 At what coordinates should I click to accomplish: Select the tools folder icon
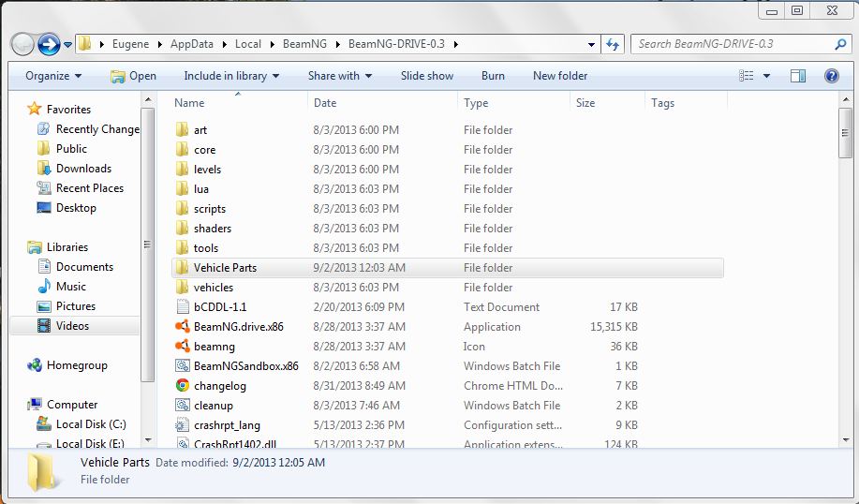pyautogui.click(x=183, y=248)
